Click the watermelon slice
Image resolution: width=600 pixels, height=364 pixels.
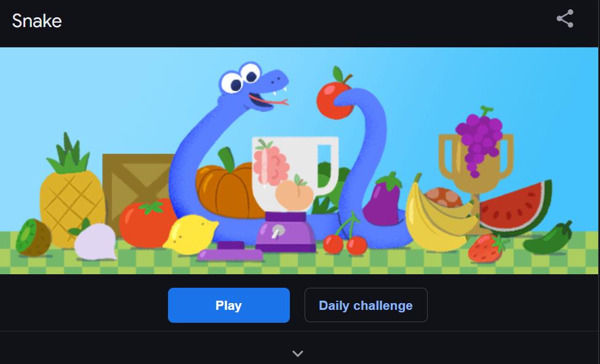pos(516,208)
